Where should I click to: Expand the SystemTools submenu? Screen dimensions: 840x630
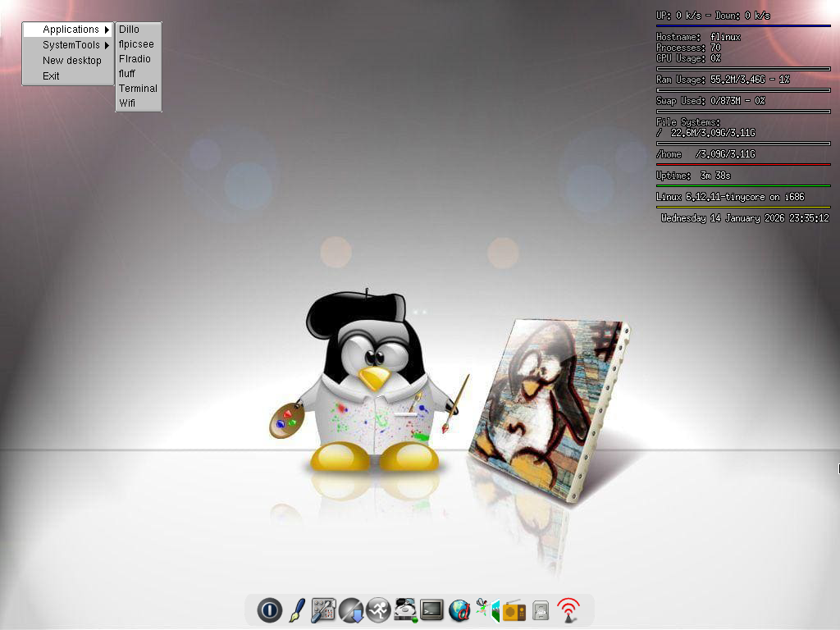(68, 45)
